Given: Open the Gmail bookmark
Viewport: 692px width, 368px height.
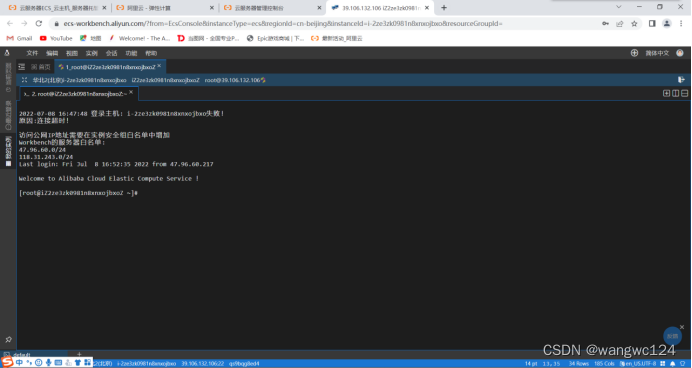Looking at the screenshot, I should pyautogui.click(x=19, y=38).
